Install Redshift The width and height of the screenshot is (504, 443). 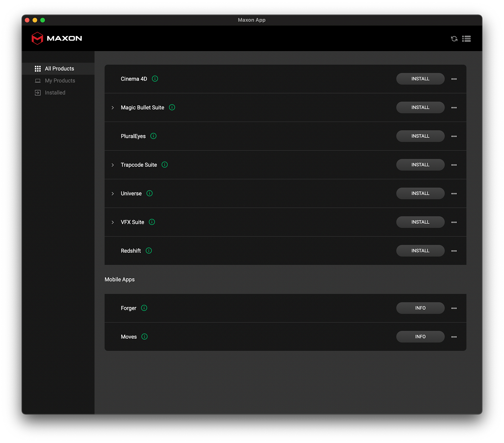point(420,250)
